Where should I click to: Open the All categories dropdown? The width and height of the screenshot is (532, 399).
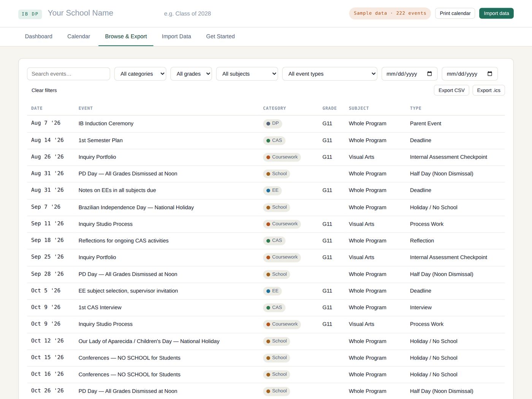[140, 74]
